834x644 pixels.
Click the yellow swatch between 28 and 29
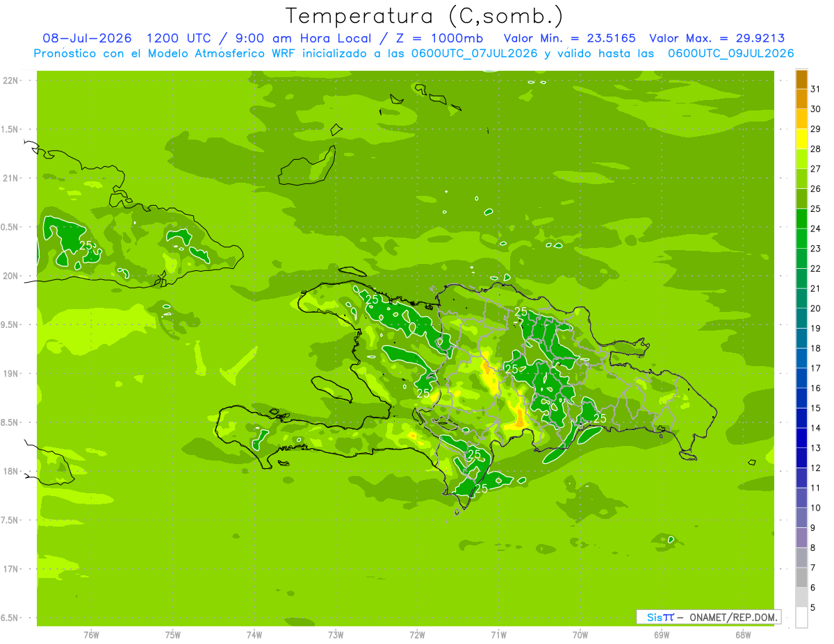[801, 139]
